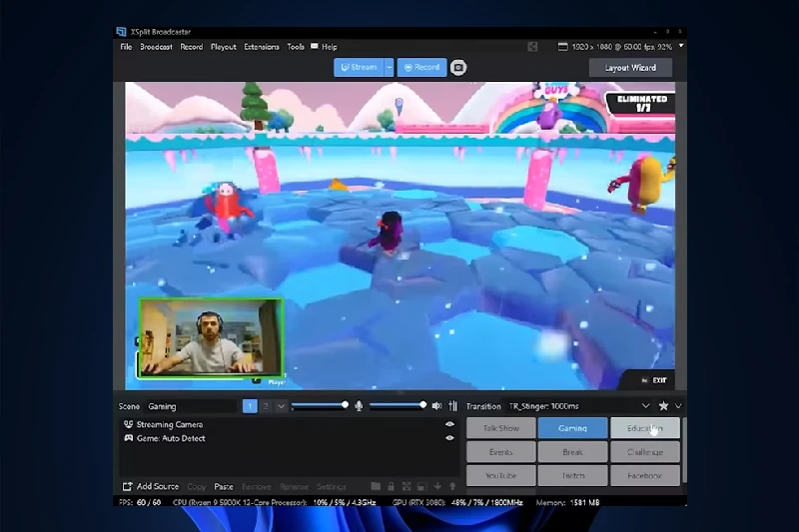Click the screenshot camera icon beside Record
The image size is (799, 532).
(x=458, y=68)
